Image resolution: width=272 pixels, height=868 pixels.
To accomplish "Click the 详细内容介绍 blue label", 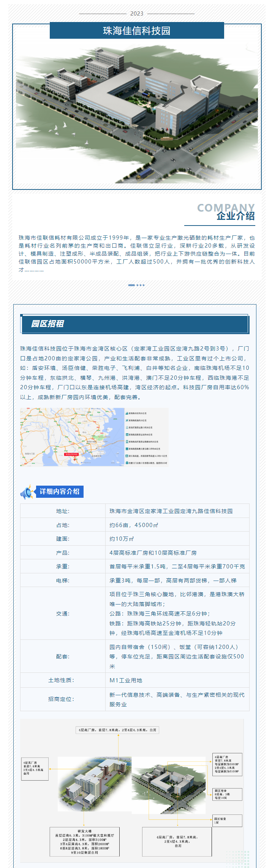I will point(59,491).
